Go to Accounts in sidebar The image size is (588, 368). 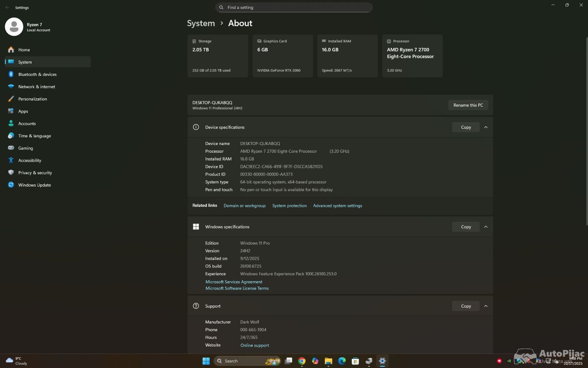(27, 124)
